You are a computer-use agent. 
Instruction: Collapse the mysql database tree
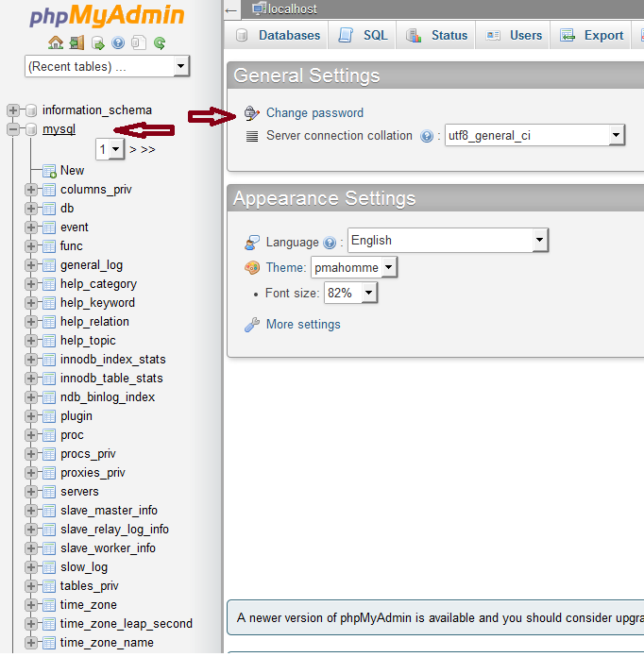tap(13, 129)
